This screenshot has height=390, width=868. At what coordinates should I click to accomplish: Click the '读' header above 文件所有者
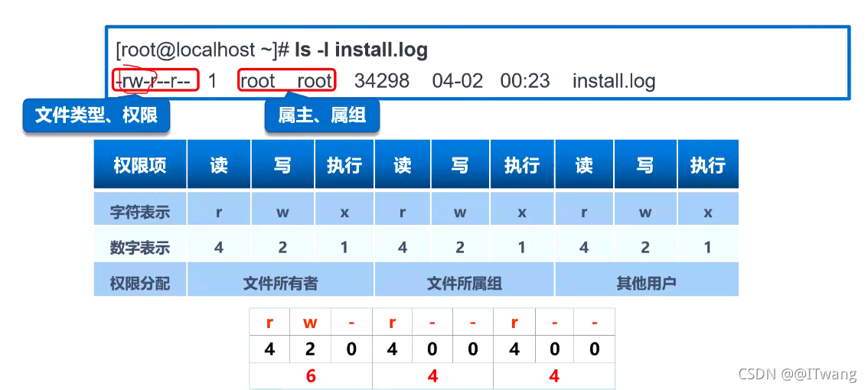coord(219,165)
